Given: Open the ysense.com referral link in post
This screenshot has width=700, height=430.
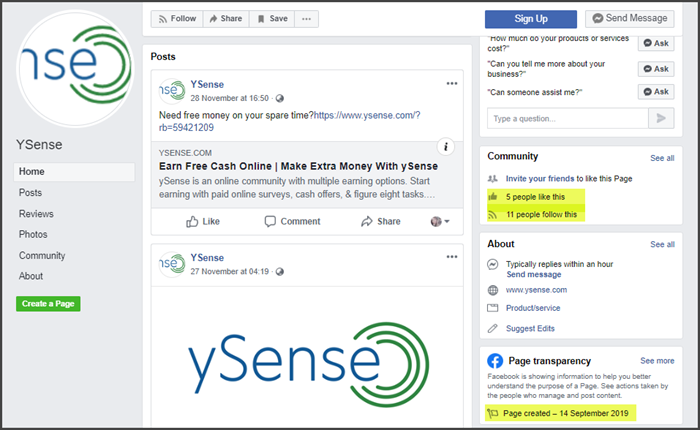Looking at the screenshot, I should point(289,121).
